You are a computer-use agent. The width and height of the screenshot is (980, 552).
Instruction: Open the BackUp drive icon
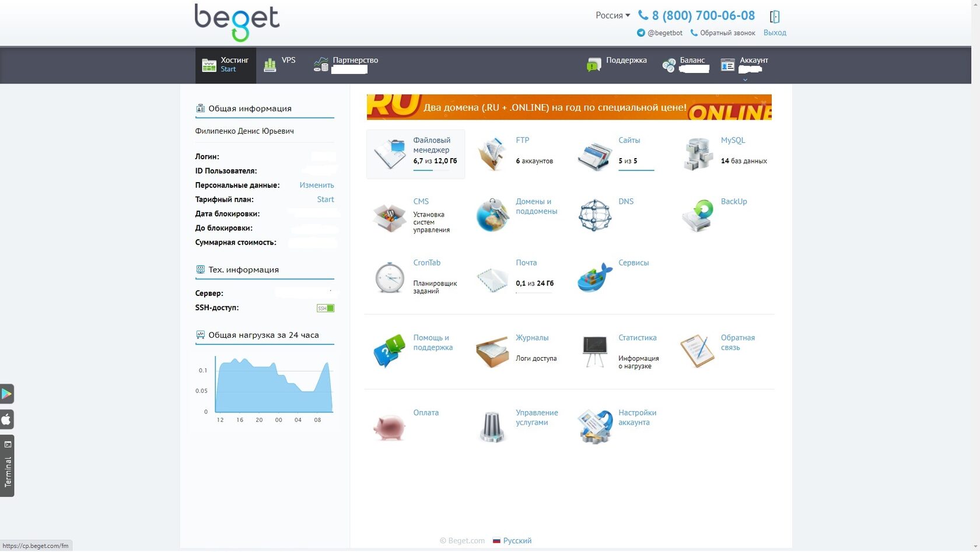(698, 215)
